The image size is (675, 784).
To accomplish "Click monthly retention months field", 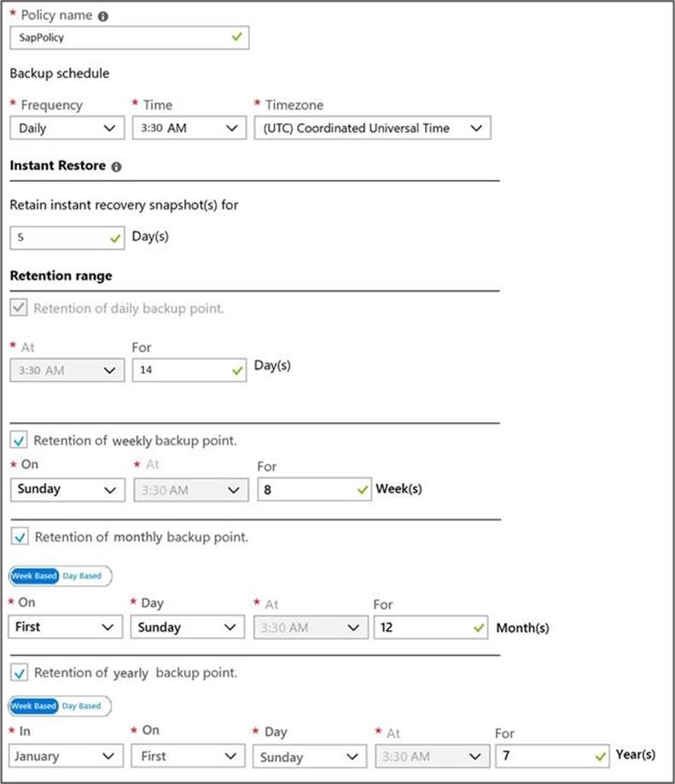I will pos(422,627).
